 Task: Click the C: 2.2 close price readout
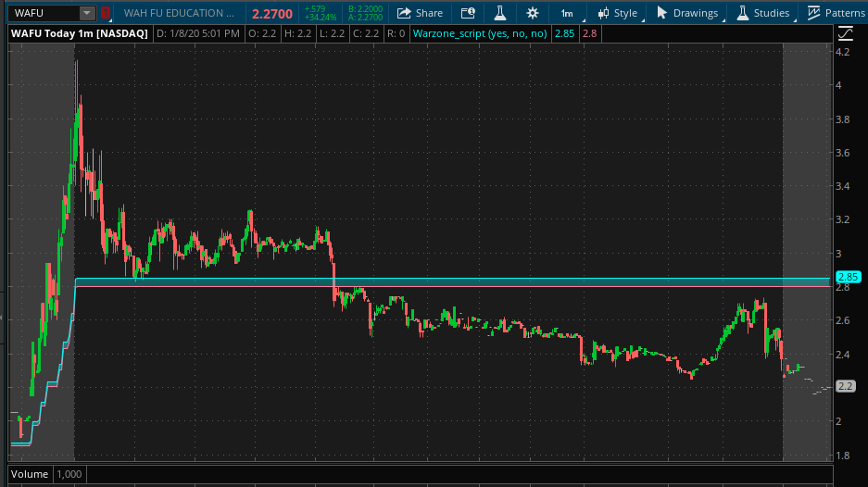click(x=365, y=33)
